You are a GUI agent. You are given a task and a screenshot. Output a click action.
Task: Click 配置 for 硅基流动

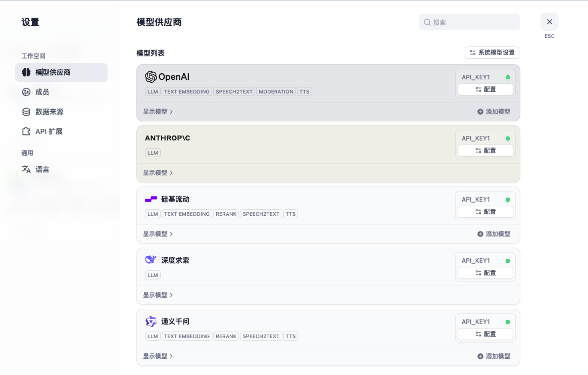pos(485,211)
